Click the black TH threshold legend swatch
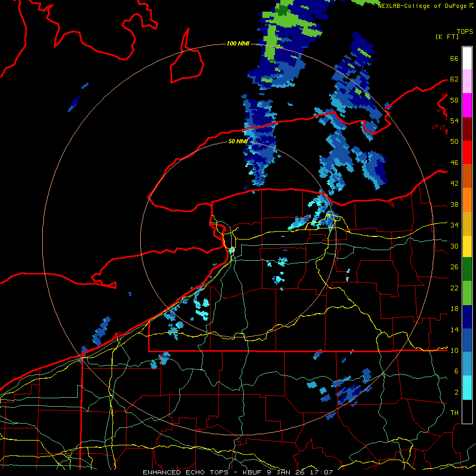 (467, 411)
